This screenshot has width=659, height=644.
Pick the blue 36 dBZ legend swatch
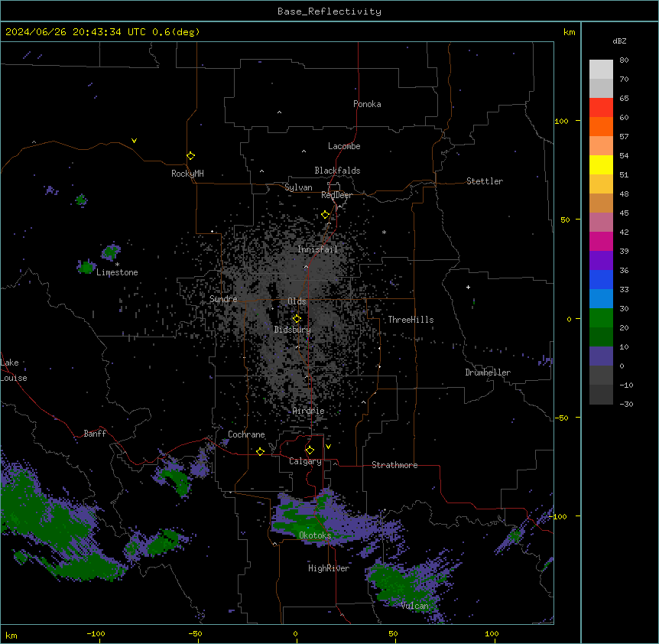pyautogui.click(x=601, y=279)
